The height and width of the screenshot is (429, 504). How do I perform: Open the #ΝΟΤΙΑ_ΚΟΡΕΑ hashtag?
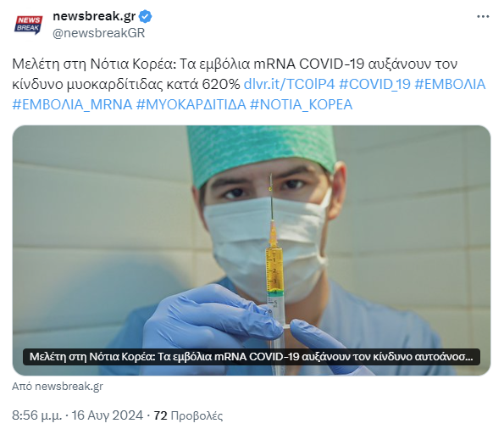click(302, 104)
